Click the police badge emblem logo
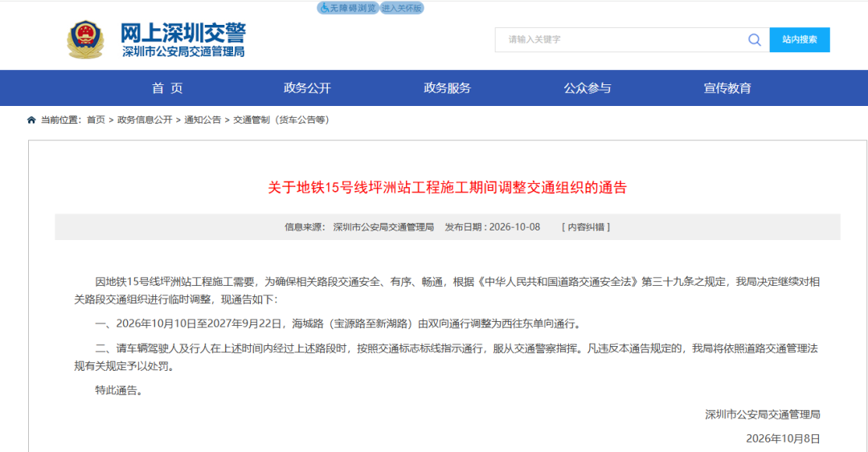Image resolution: width=868 pixels, height=452 pixels. point(85,39)
